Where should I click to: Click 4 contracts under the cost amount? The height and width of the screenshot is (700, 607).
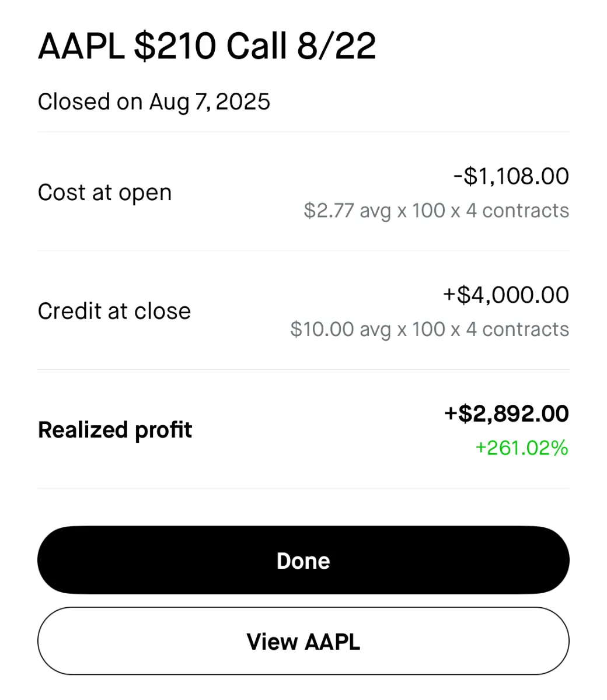tap(517, 211)
